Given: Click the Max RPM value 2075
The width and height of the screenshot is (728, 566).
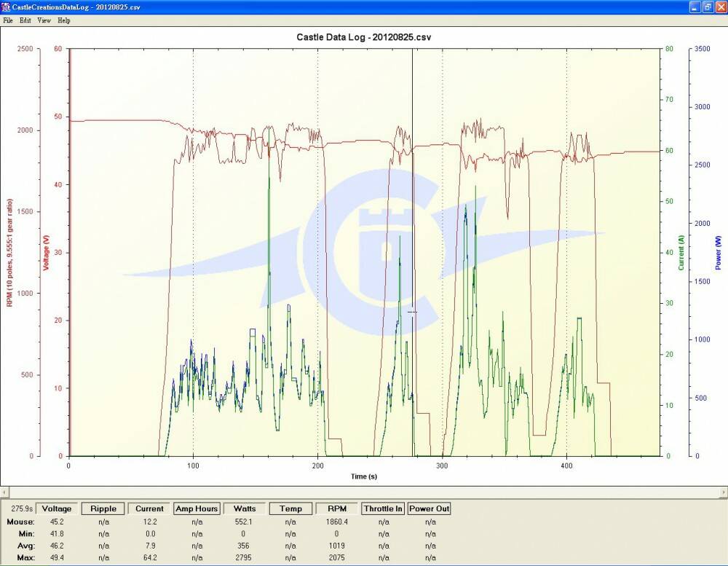Looking at the screenshot, I should point(336,558).
